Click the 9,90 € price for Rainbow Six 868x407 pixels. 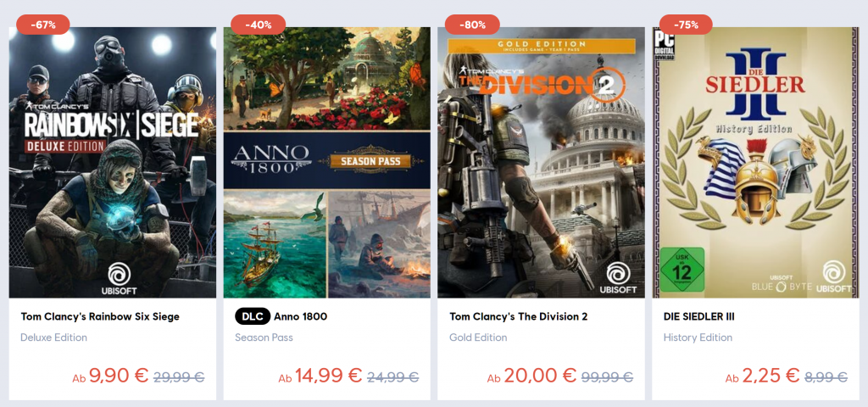[x=119, y=376]
